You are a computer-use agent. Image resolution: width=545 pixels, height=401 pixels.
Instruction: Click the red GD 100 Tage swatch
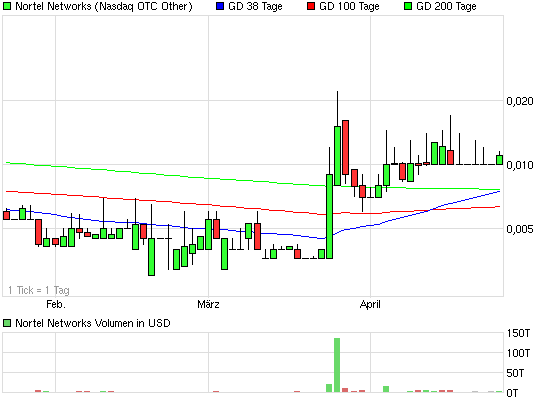tap(311, 6)
